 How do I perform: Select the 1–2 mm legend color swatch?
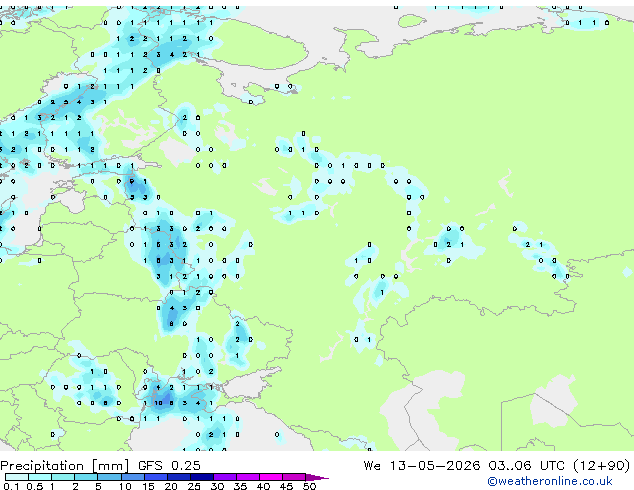tap(63, 477)
